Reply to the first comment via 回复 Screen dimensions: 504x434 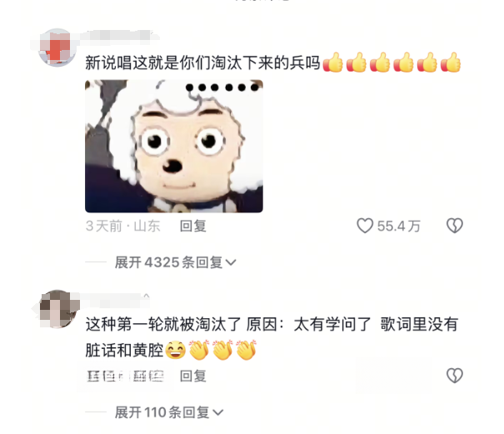coord(193,226)
